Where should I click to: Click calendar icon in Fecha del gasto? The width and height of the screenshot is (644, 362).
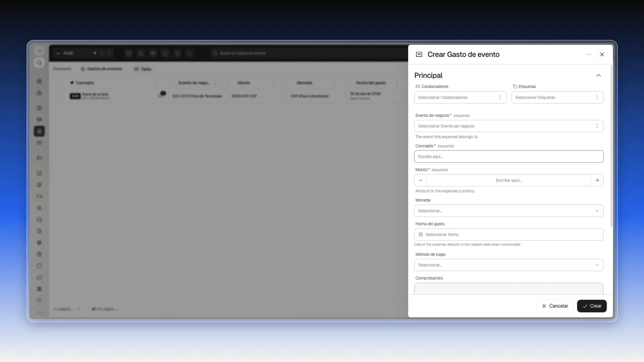coord(421,235)
